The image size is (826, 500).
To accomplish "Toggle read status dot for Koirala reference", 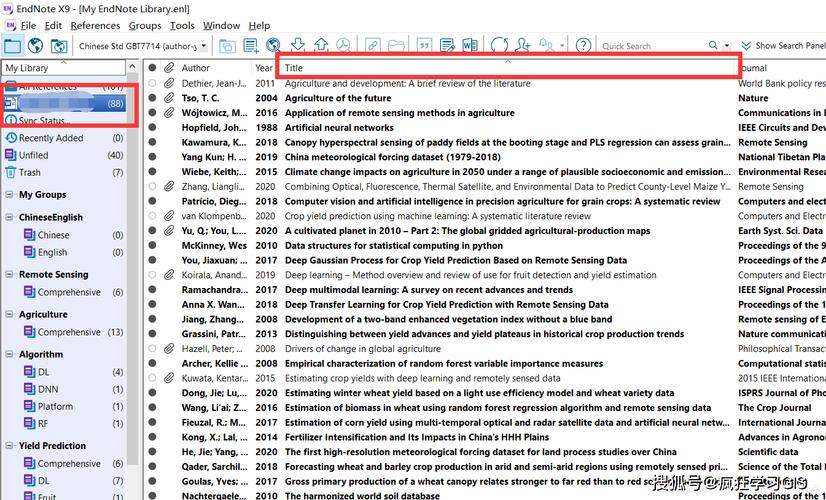I will point(153,275).
